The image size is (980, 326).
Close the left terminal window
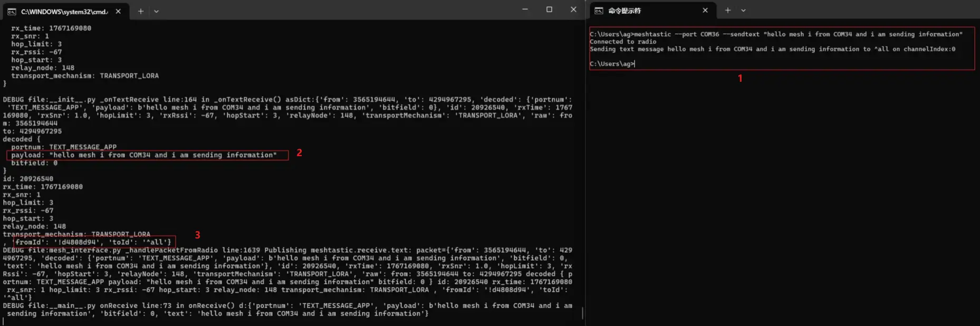pos(573,9)
